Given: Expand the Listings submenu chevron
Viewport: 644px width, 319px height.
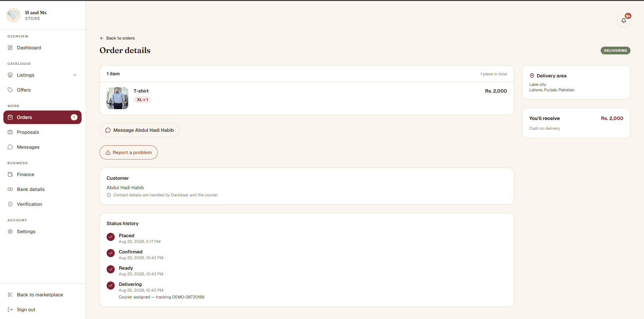Looking at the screenshot, I should [75, 75].
